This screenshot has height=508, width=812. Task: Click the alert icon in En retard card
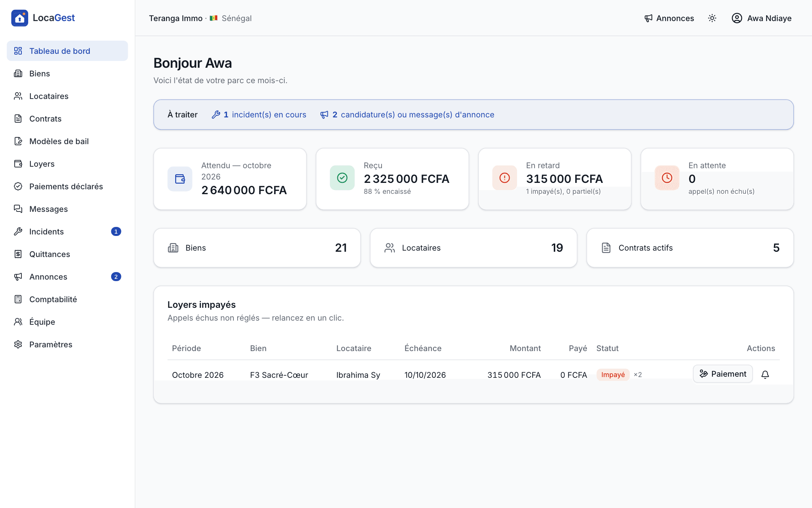click(x=504, y=178)
